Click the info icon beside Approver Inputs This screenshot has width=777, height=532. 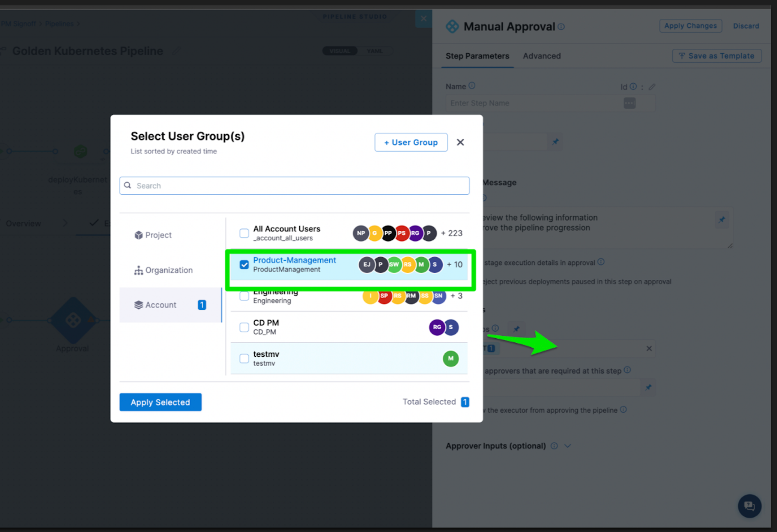point(554,446)
